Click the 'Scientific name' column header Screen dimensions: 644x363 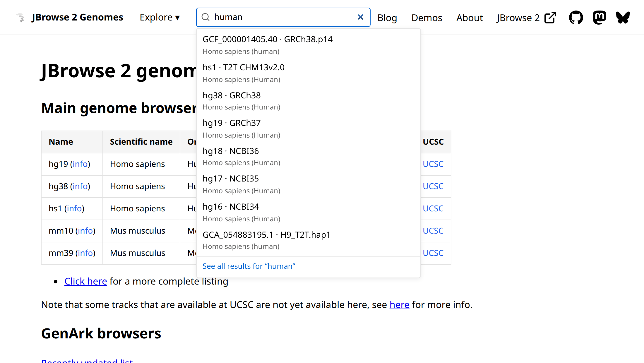click(x=141, y=142)
